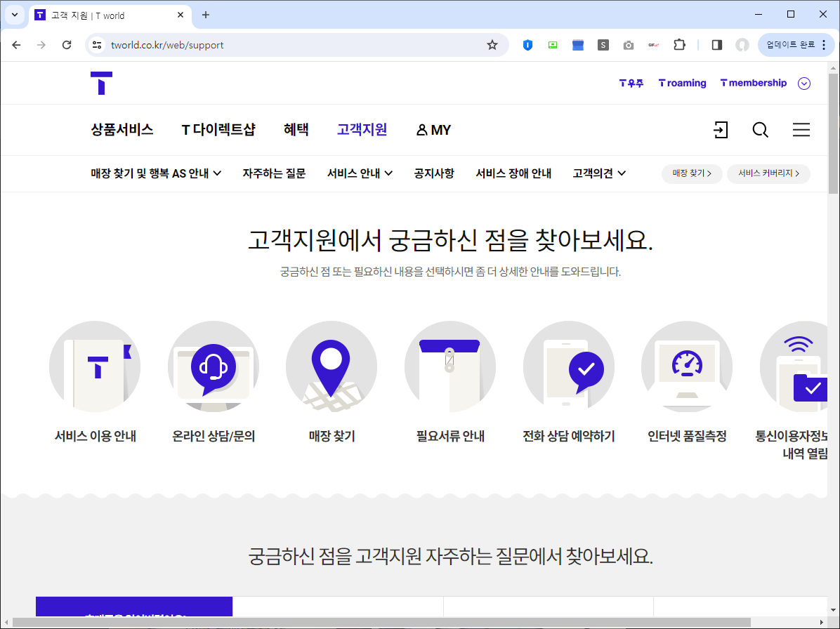
Task: Choose the 전화 상담 예약하기 phone icon
Action: point(568,366)
